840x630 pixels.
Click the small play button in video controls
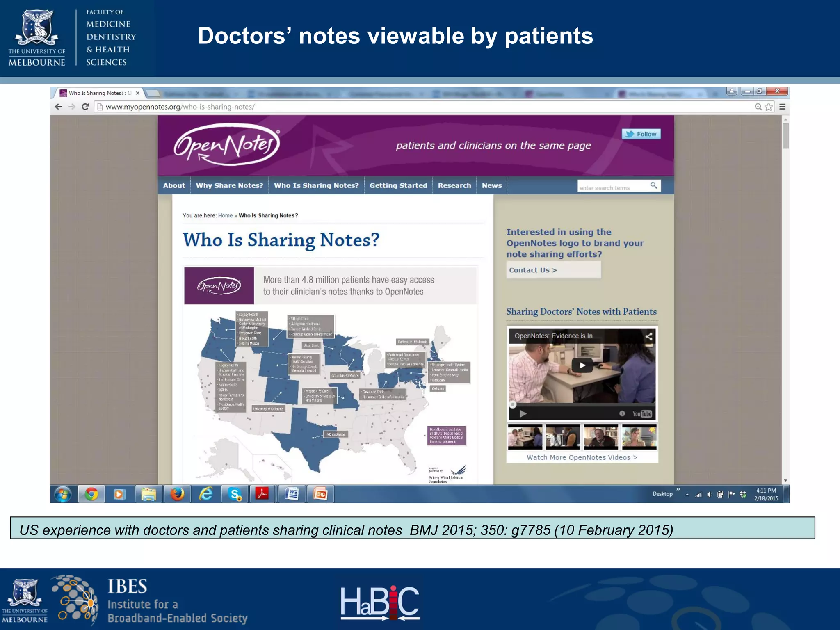(523, 414)
